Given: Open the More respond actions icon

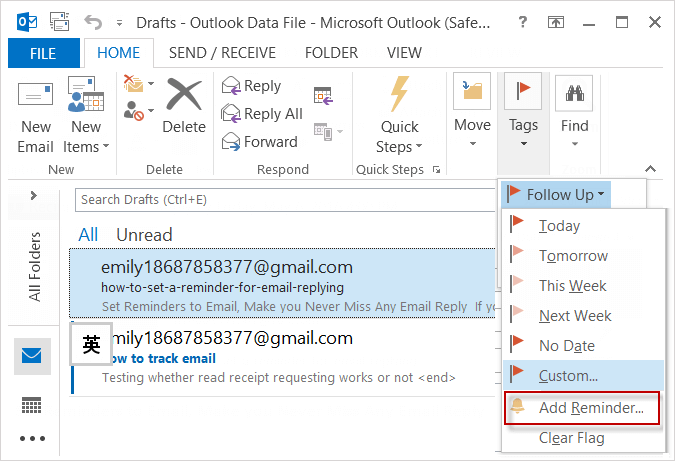Looking at the screenshot, I should (x=328, y=131).
